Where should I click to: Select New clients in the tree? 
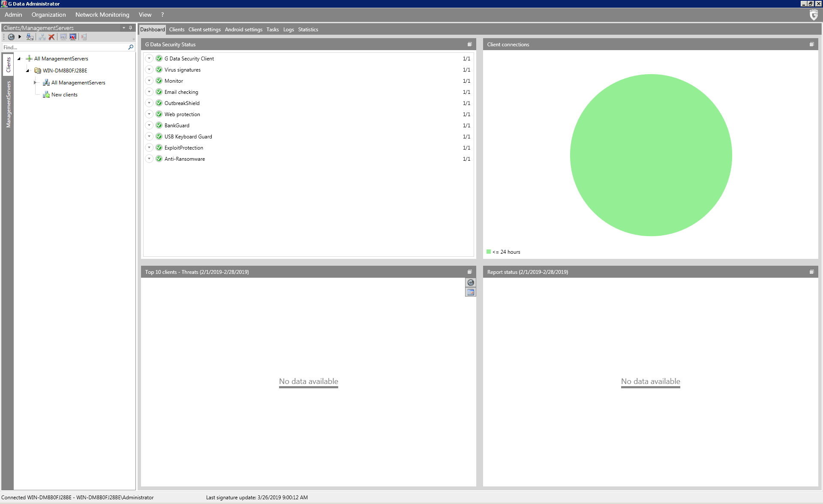click(x=64, y=95)
